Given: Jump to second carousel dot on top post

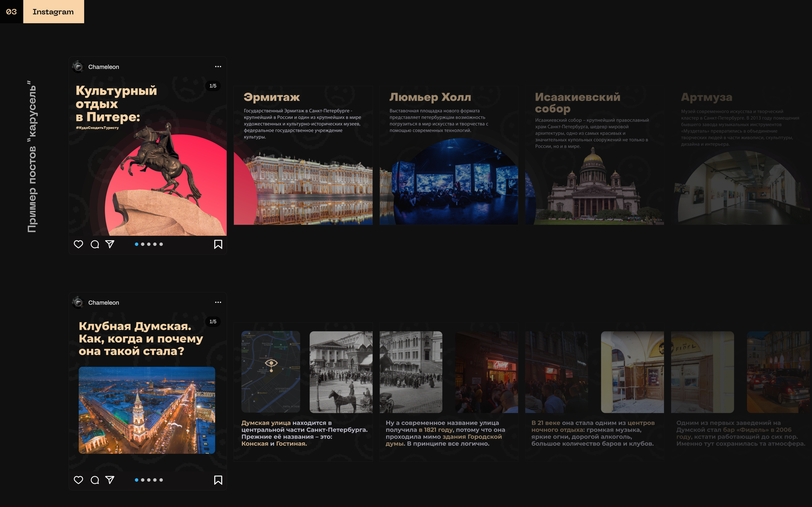Looking at the screenshot, I should point(143,244).
